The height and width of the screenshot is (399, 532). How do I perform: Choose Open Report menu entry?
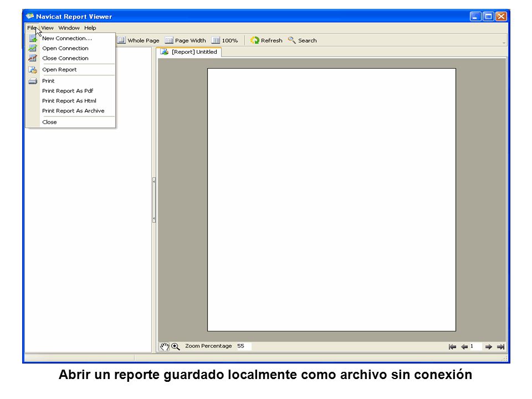70,70
